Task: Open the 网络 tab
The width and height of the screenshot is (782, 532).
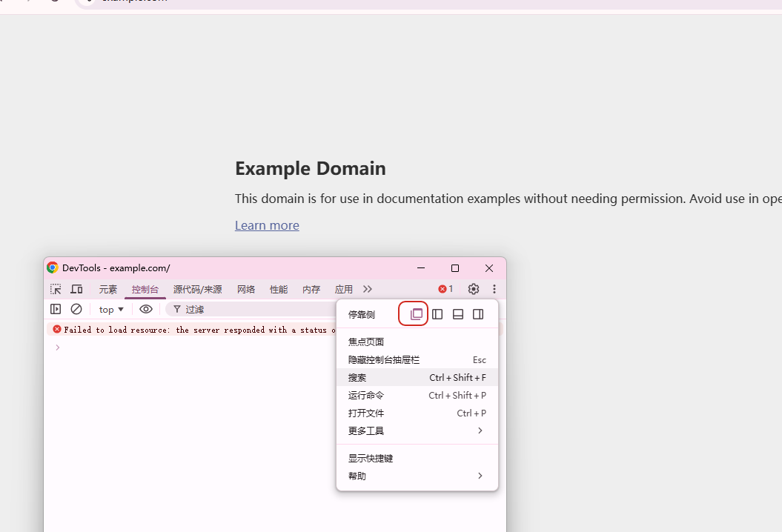Action: tap(246, 289)
